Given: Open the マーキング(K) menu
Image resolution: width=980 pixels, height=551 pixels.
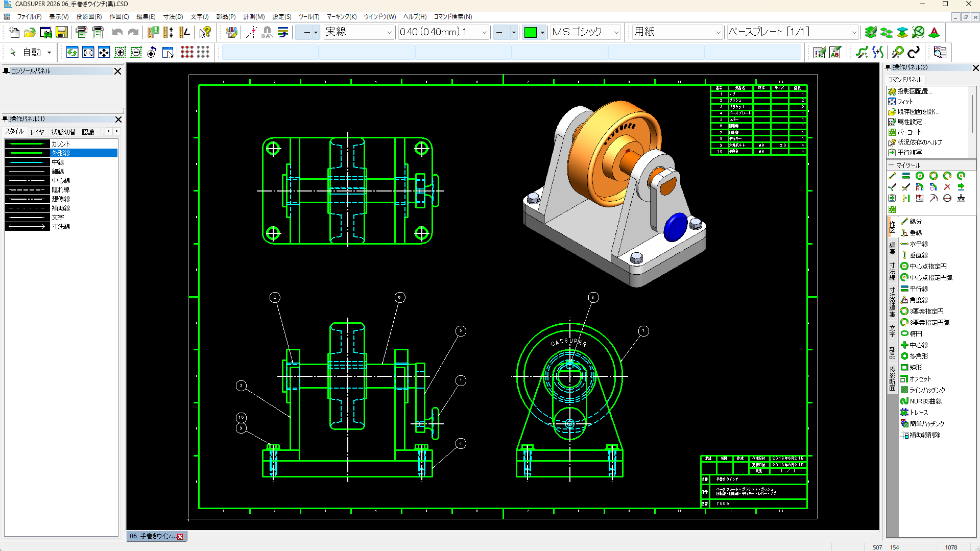Looking at the screenshot, I should click(342, 16).
